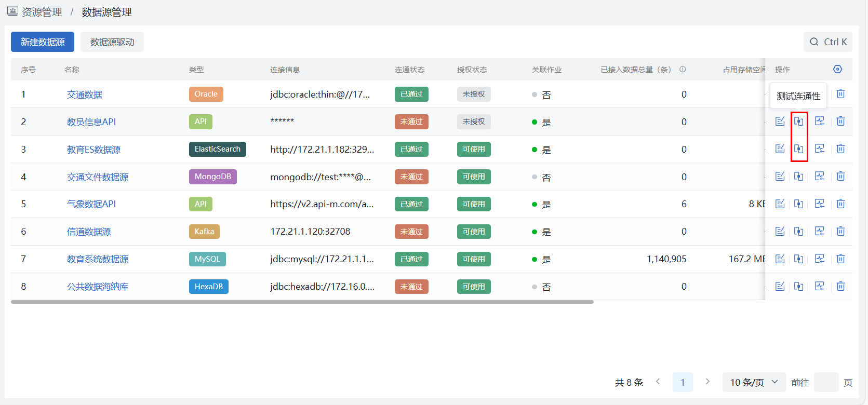This screenshot has height=405, width=868.
Task: Edit the 公共数据海纳库 row
Action: (780, 287)
